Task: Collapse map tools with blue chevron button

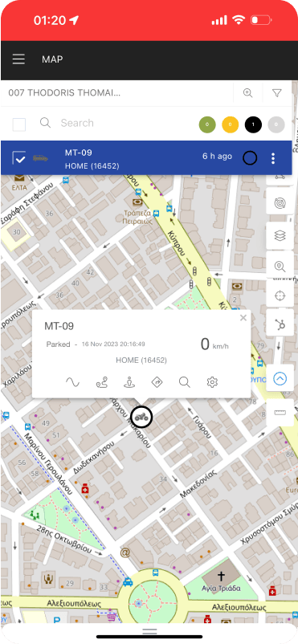Action: (x=280, y=378)
